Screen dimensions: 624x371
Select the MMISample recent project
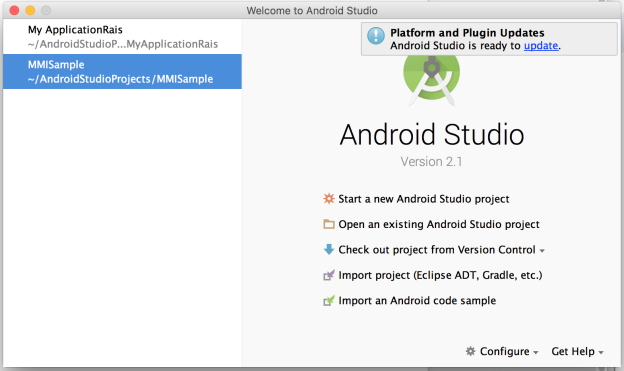[x=122, y=72]
